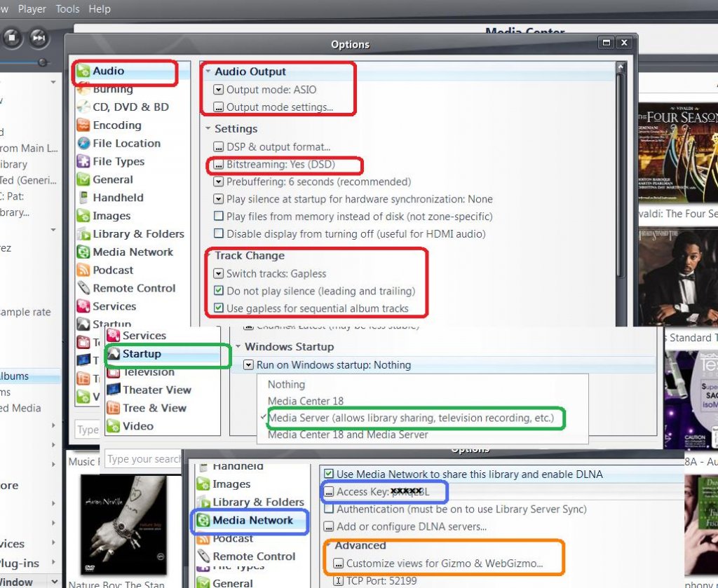Click the Encoding category icon
Screen dimensions: 718x588
click(83, 125)
